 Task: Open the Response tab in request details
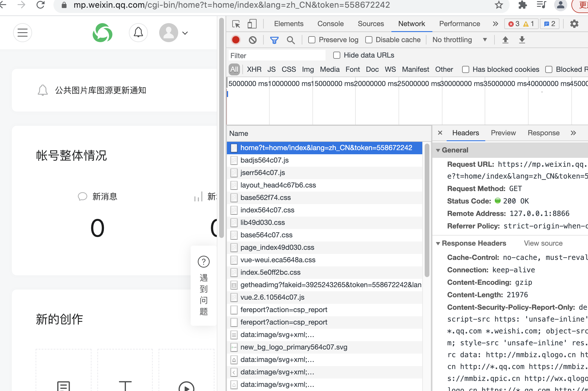click(543, 133)
